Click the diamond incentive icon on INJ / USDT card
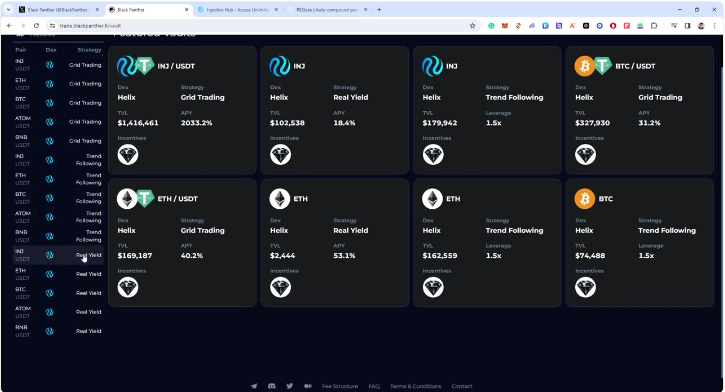 click(x=128, y=154)
